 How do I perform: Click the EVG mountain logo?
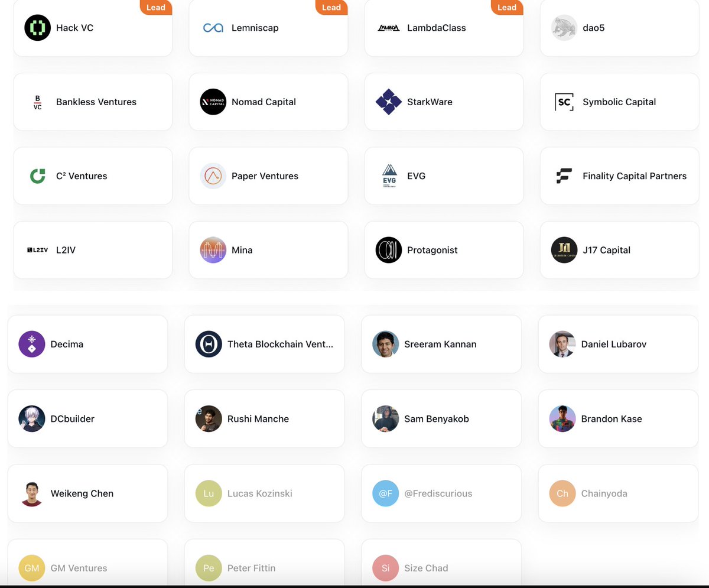click(x=389, y=176)
